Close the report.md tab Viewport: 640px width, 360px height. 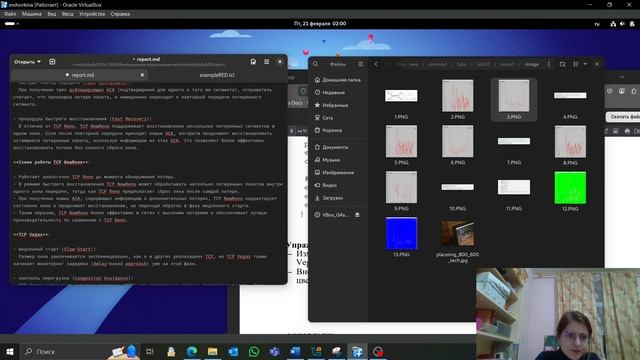click(142, 75)
